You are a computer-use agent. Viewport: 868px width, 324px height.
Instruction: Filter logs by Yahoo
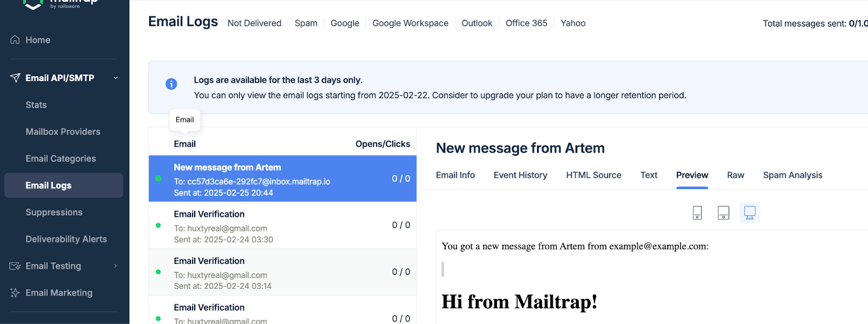click(573, 23)
